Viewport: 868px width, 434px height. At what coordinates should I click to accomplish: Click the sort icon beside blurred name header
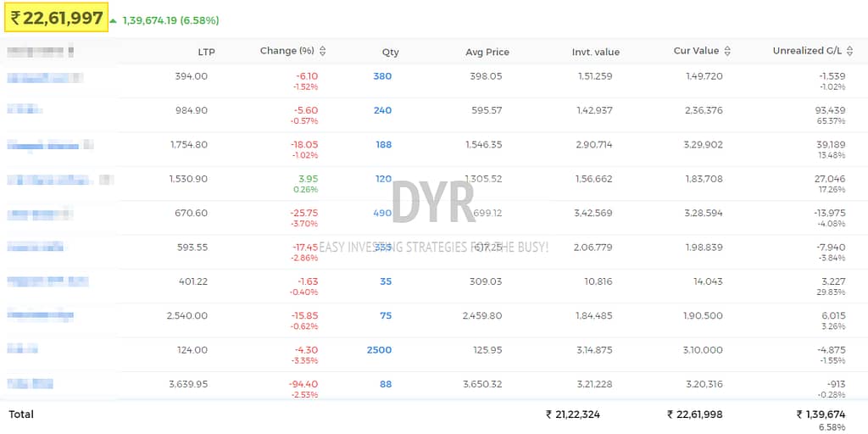click(71, 53)
